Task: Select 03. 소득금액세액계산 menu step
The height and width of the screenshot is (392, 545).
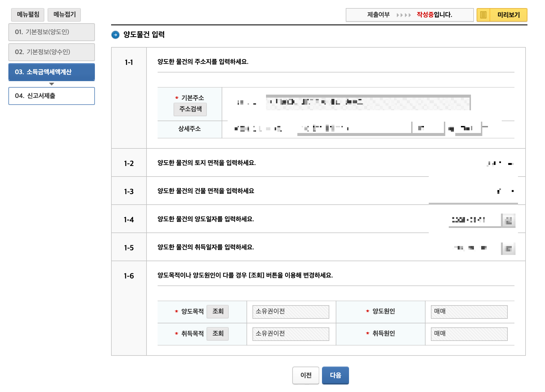Action: tap(52, 72)
